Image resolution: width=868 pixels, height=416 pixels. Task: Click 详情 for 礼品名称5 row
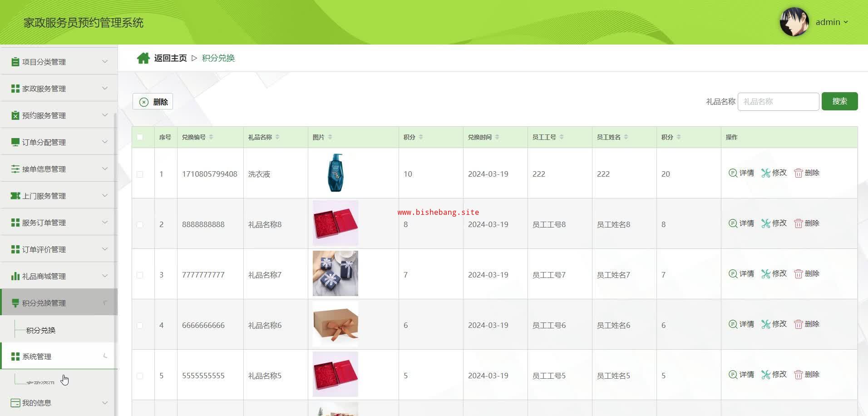tap(741, 375)
